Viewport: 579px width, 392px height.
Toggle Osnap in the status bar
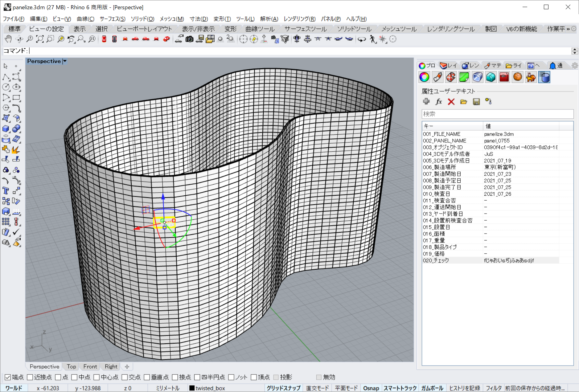click(x=371, y=388)
